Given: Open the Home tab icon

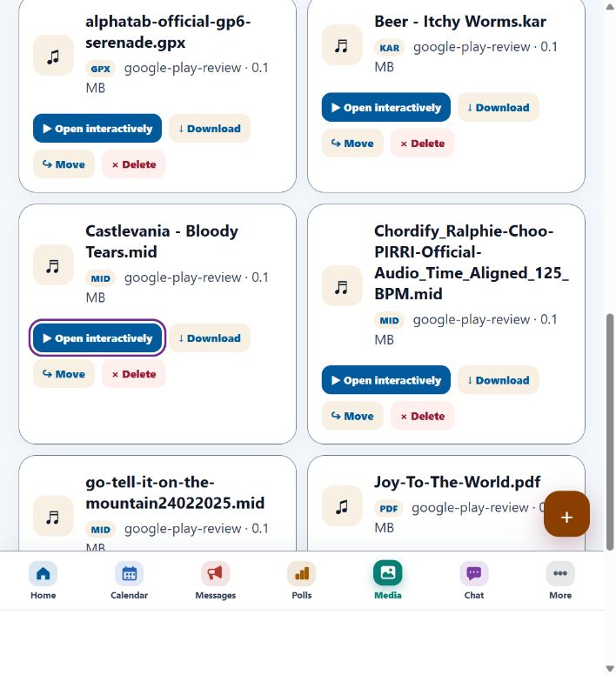Looking at the screenshot, I should coord(43,573).
